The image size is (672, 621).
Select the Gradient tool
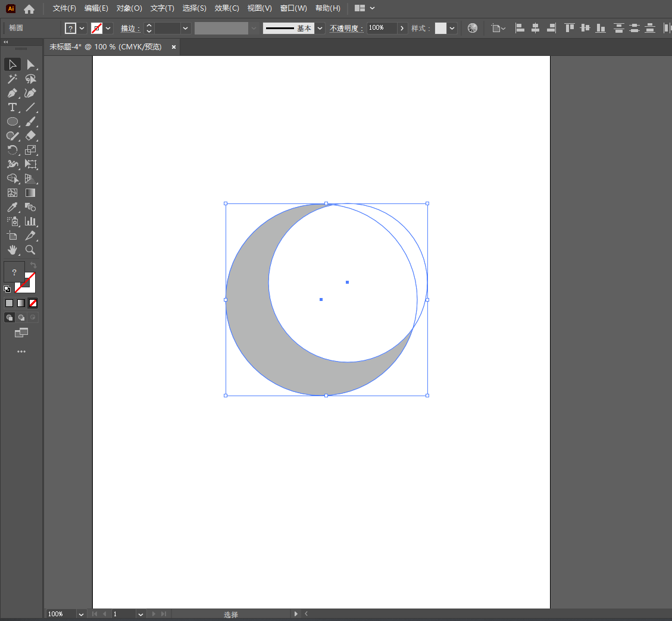click(30, 193)
